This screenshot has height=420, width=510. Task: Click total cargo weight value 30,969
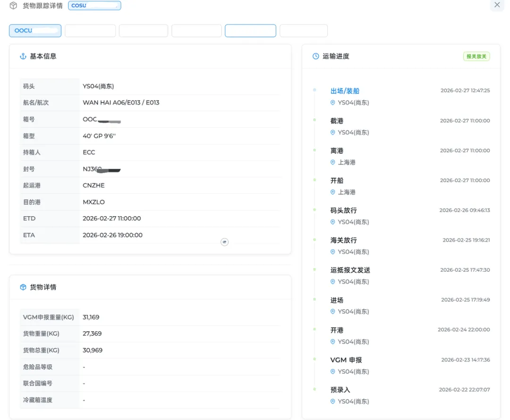click(x=93, y=351)
